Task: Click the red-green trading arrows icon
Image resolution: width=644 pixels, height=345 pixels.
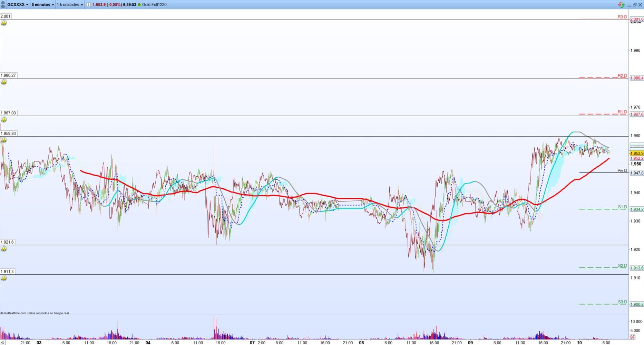Action: coord(621,4)
